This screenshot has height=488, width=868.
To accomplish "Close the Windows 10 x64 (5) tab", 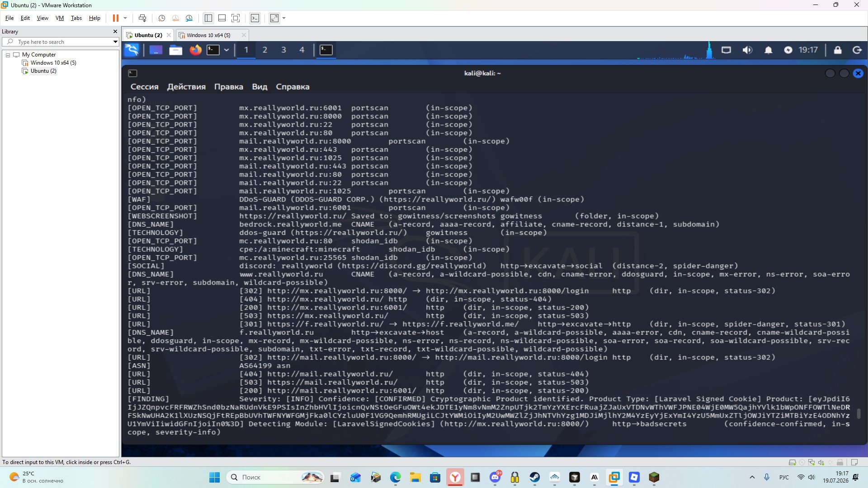I will click(244, 35).
